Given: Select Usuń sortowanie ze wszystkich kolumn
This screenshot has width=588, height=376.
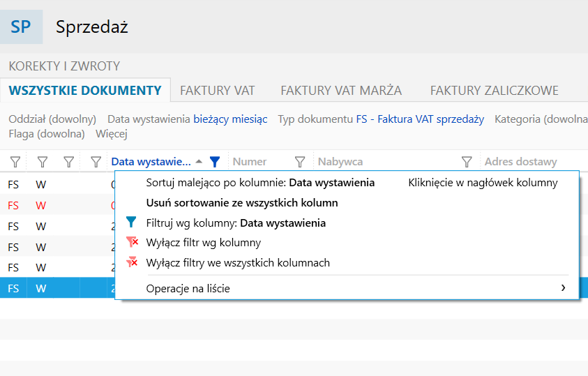Looking at the screenshot, I should [x=242, y=203].
